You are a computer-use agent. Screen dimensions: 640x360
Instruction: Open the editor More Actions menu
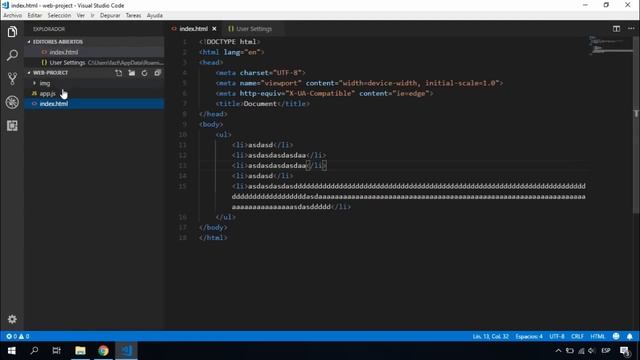(x=631, y=29)
